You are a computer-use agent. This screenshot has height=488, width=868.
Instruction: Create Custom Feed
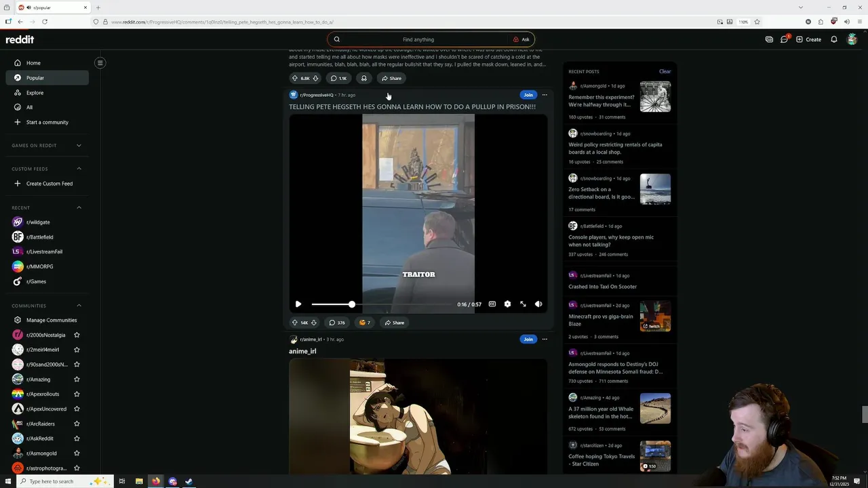(x=47, y=184)
